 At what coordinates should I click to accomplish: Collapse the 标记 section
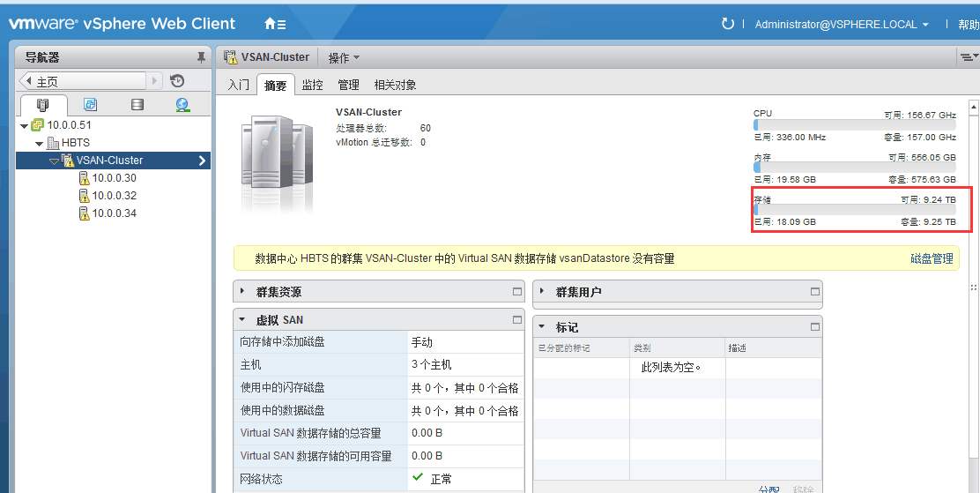pyautogui.click(x=542, y=327)
